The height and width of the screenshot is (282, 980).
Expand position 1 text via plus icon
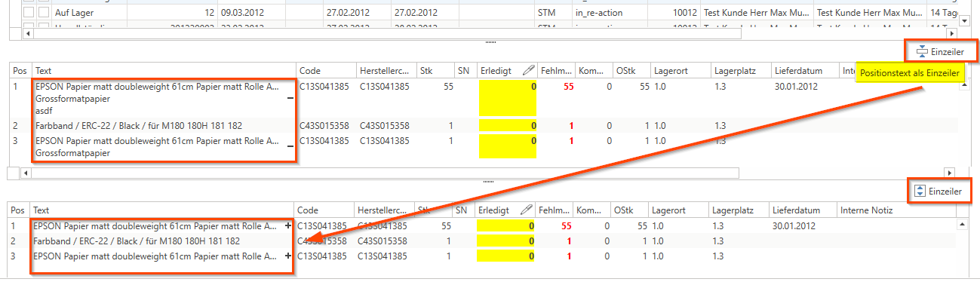289,225
